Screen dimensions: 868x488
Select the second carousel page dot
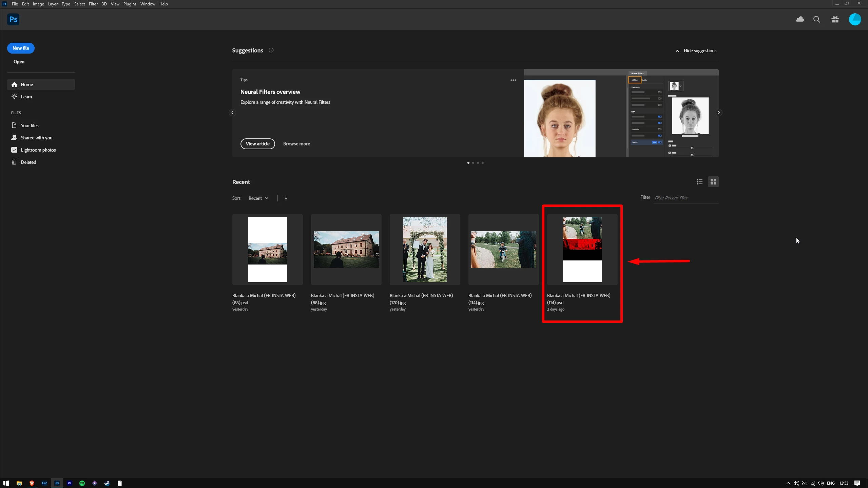(473, 163)
